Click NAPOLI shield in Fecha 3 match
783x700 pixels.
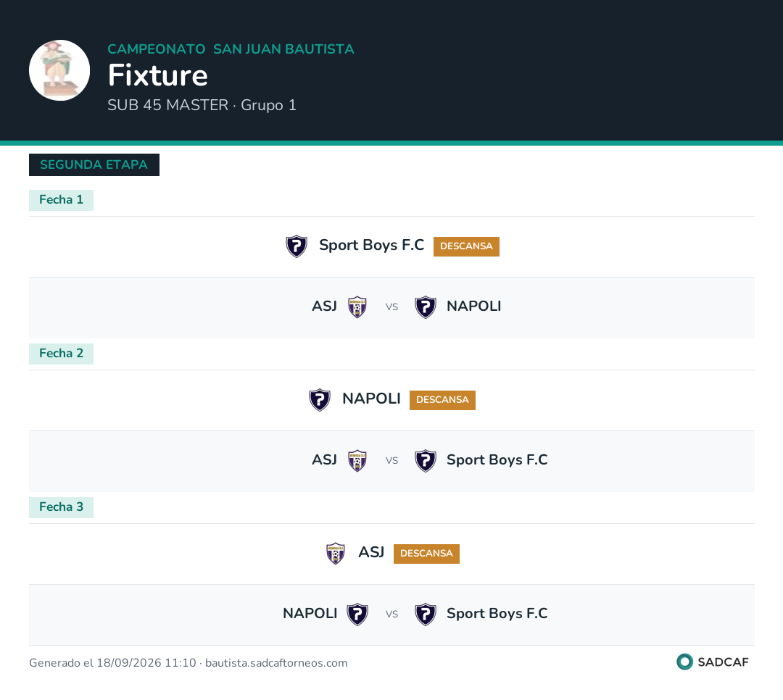coord(357,614)
